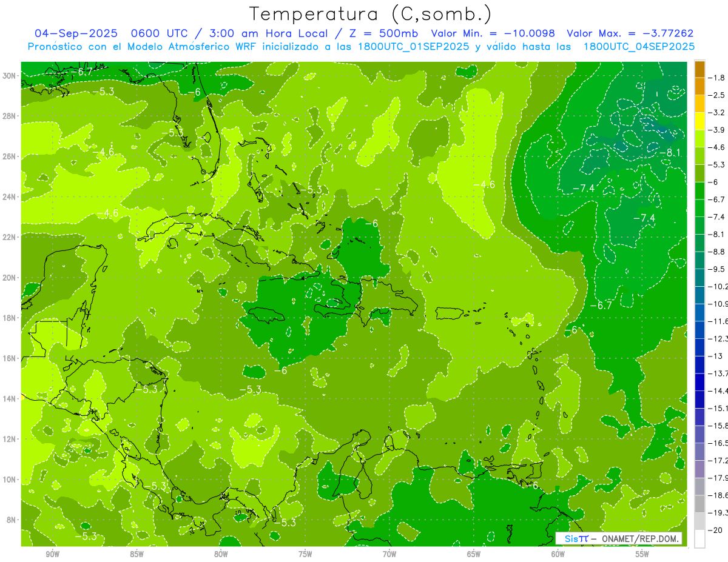
Task: Click color bar label "-1.8"
Action: point(718,78)
